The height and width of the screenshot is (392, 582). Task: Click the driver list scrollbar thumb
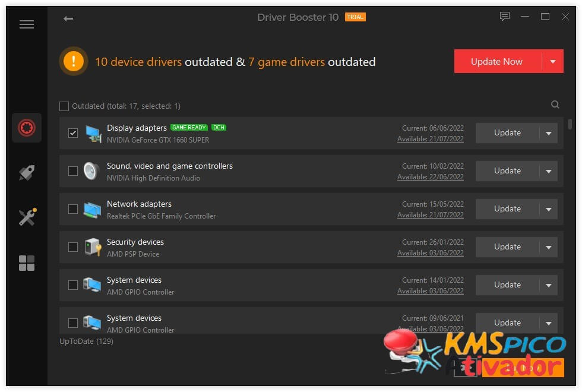570,124
